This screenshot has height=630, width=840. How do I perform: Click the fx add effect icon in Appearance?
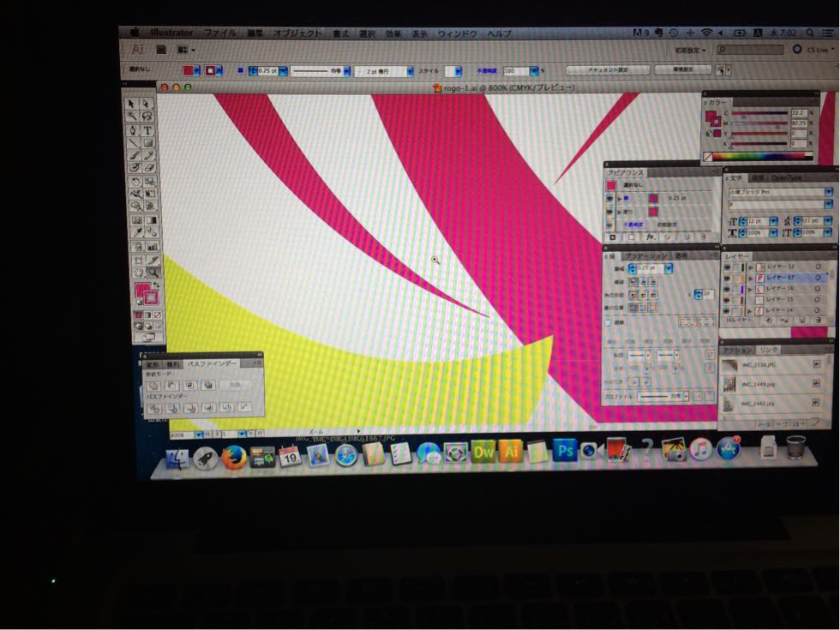(x=650, y=237)
